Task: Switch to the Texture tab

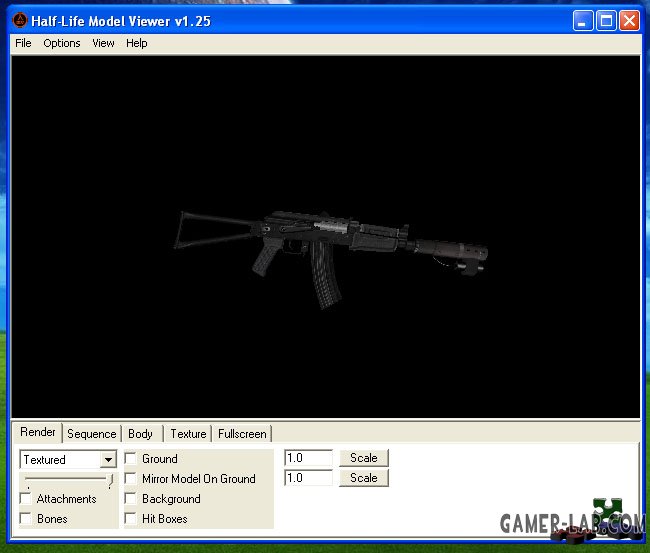Action: coord(188,434)
